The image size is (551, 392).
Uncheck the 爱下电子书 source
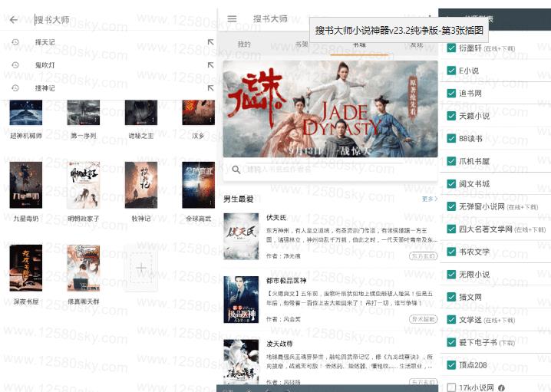tap(451, 342)
